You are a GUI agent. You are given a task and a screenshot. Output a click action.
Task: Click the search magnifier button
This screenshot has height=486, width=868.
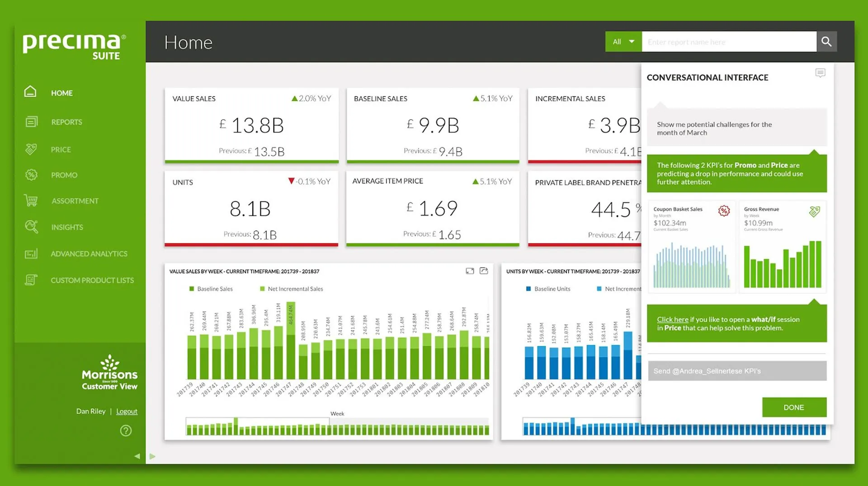coord(826,42)
